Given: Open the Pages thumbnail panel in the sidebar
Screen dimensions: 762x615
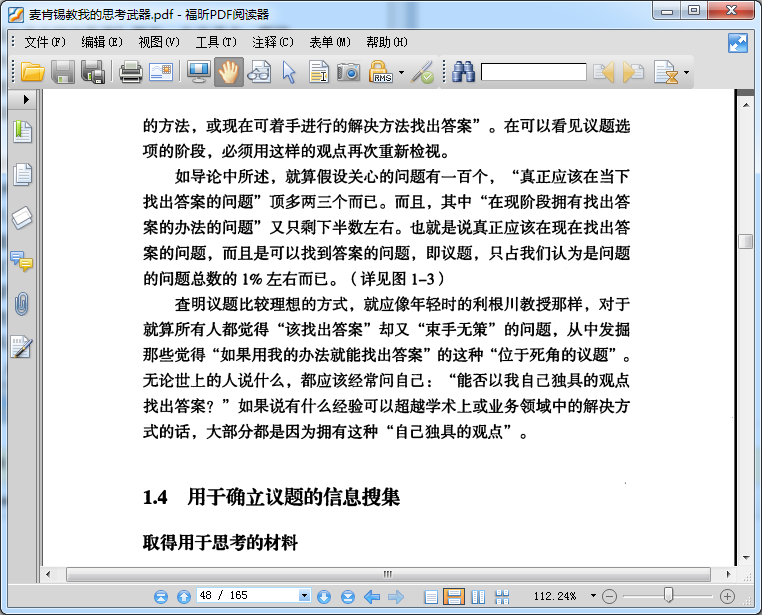Looking at the screenshot, I should click(x=22, y=174).
